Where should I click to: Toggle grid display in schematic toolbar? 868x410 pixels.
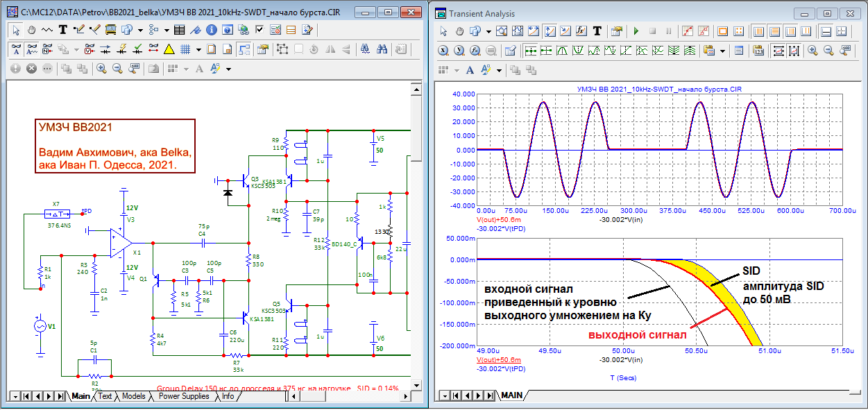pos(185,49)
